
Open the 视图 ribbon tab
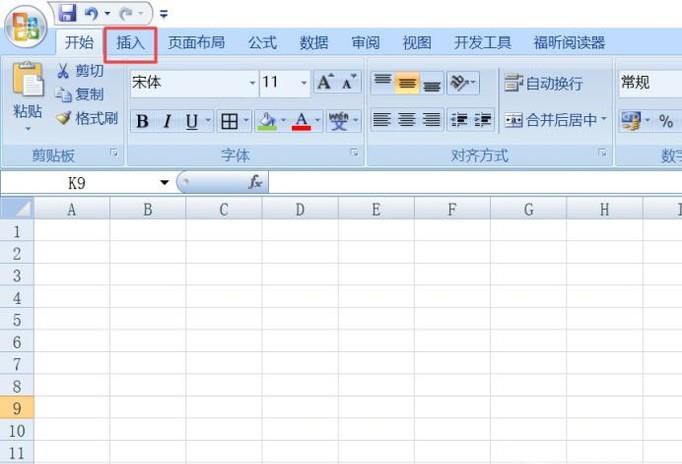coord(417,43)
